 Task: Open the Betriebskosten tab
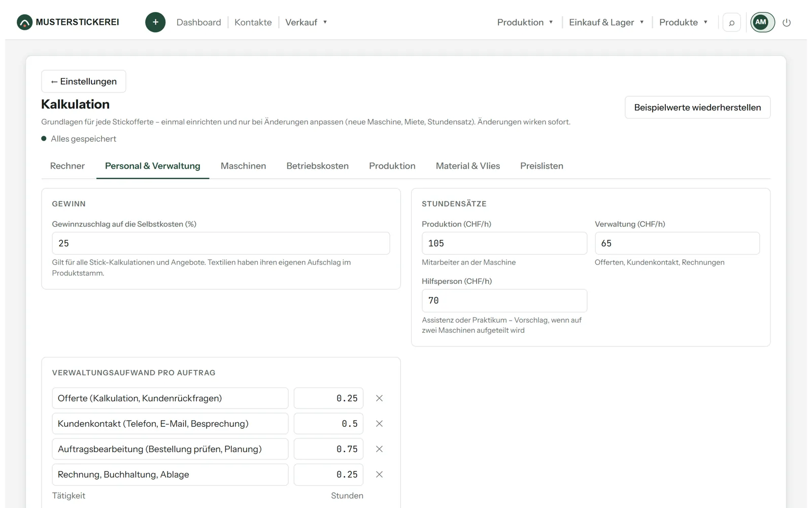pos(318,166)
